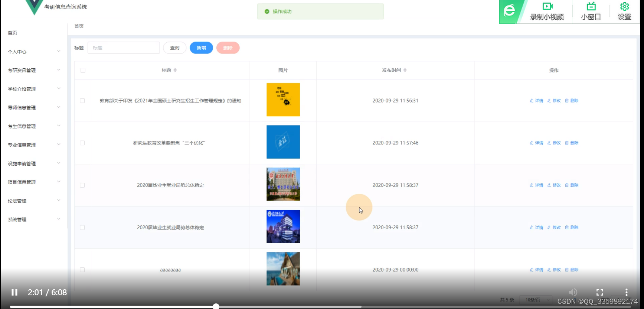Click the Vue logo in header
The image size is (644, 309).
pyautogui.click(x=34, y=7)
